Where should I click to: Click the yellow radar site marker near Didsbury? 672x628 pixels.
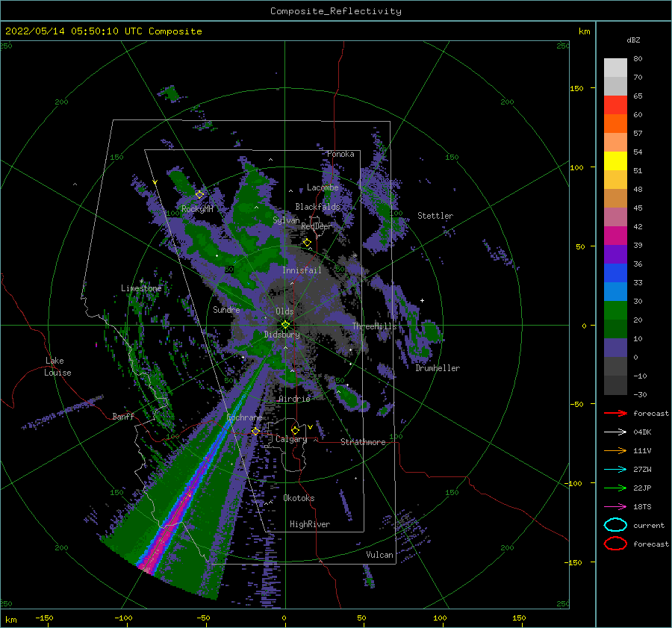(285, 325)
